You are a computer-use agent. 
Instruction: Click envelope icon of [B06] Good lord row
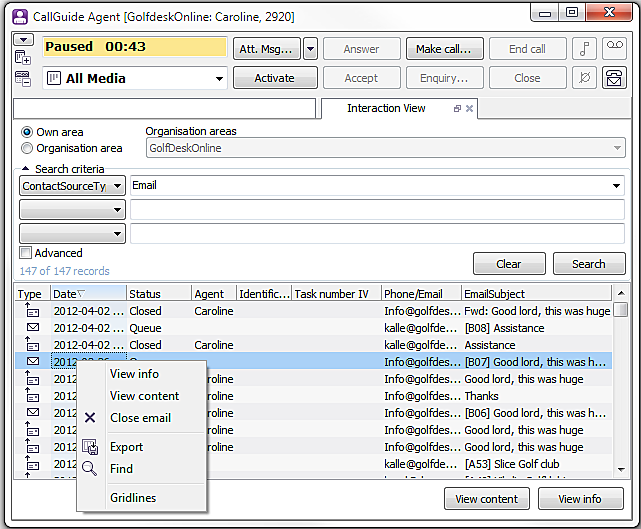[x=33, y=412]
